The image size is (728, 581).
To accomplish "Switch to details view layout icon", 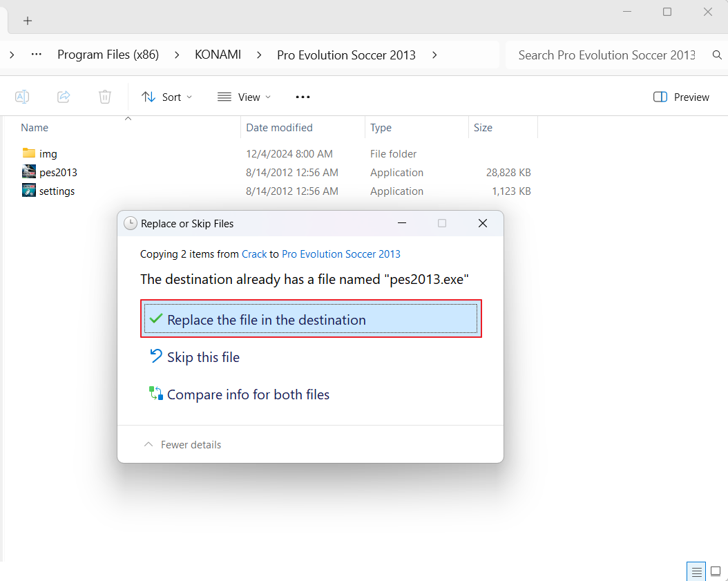I will point(696,572).
